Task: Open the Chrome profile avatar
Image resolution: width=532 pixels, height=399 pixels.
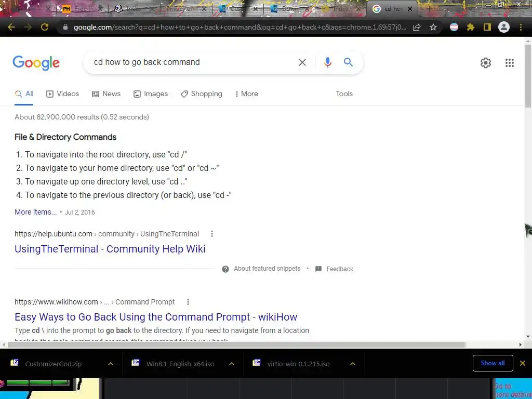Action: [504, 27]
